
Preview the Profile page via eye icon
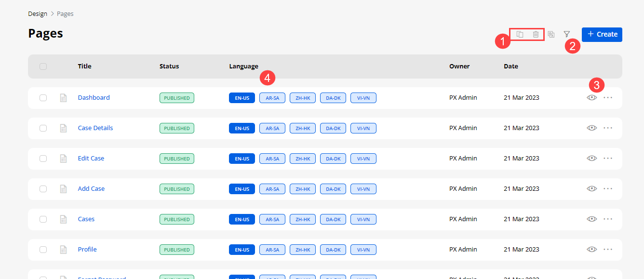591,249
